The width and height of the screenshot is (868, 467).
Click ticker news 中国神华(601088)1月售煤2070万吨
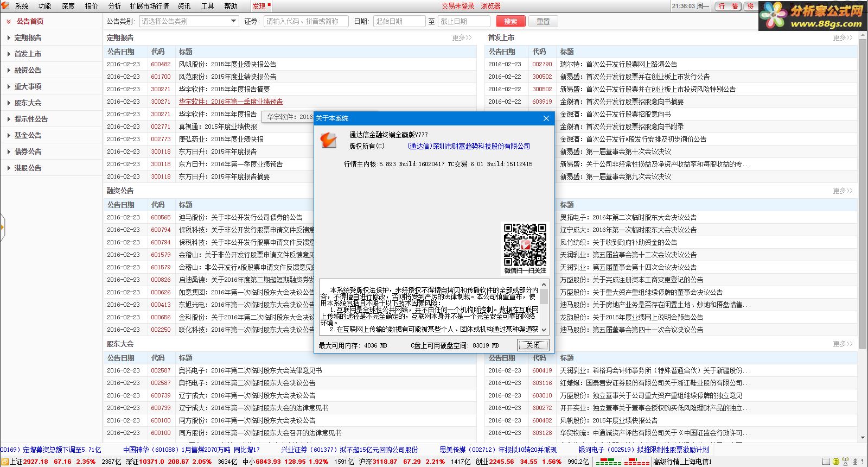pyautogui.click(x=191, y=450)
